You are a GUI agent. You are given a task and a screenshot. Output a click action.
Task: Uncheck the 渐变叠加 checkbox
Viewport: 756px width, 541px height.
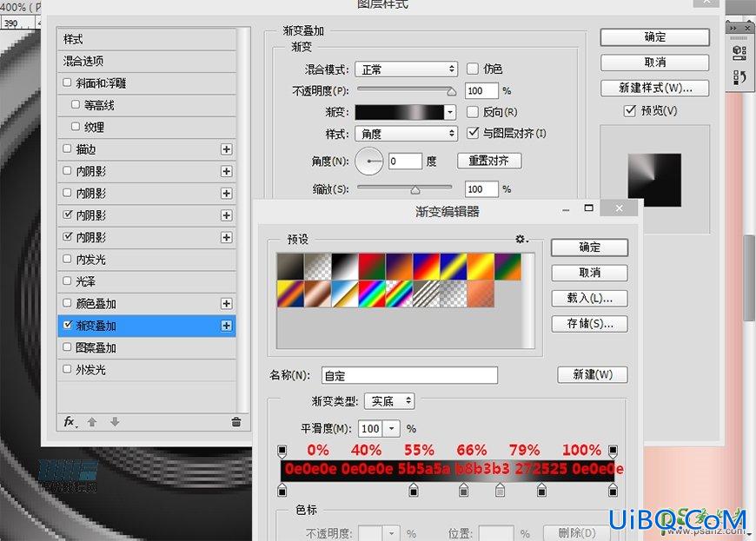[67, 325]
